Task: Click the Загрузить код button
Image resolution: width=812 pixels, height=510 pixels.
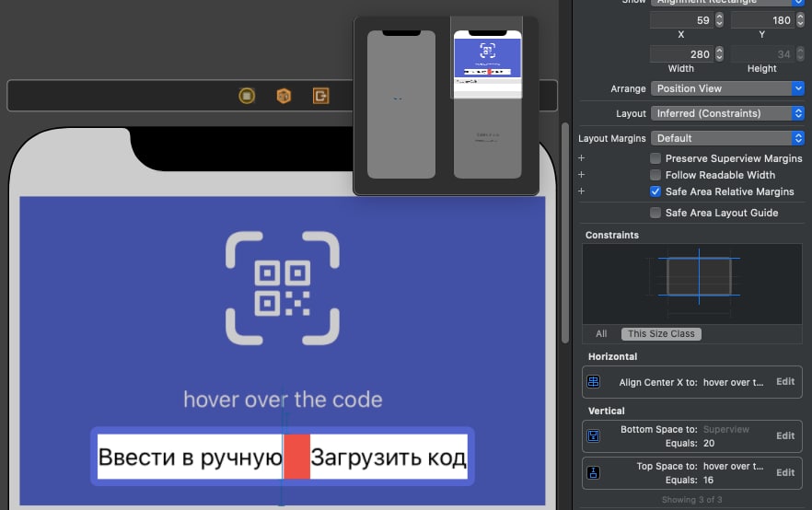Action: point(389,457)
